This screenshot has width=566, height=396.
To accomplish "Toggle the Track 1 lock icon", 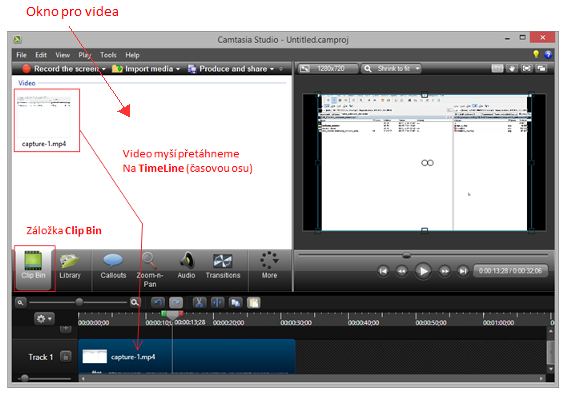I will point(66,357).
